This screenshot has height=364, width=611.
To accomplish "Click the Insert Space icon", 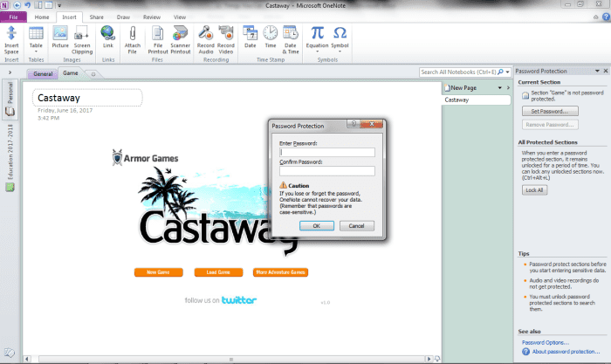I will coord(11,37).
